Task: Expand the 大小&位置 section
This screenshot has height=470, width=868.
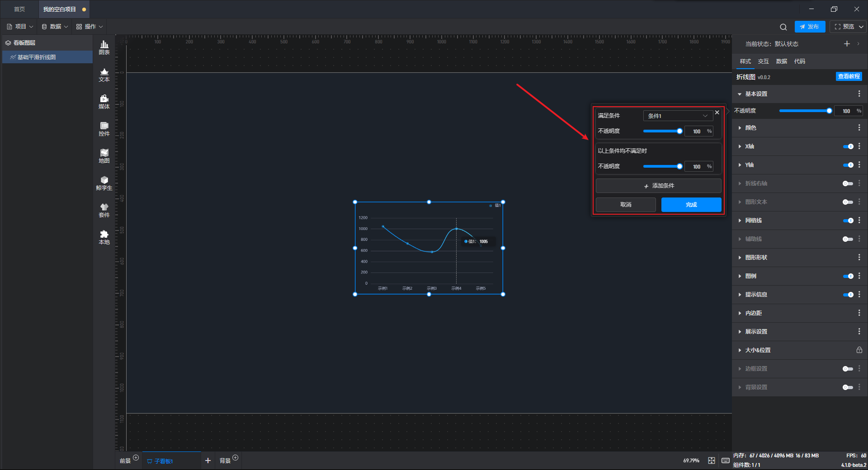Action: [740, 350]
